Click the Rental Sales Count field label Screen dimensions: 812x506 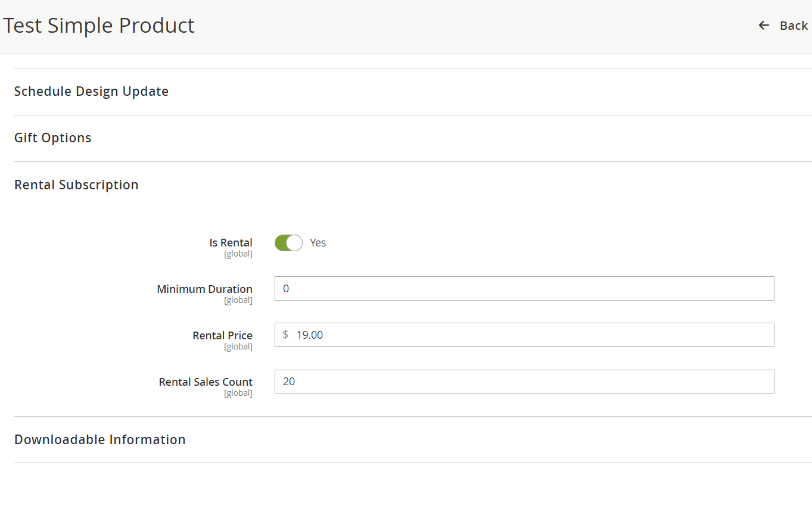pyautogui.click(x=205, y=382)
